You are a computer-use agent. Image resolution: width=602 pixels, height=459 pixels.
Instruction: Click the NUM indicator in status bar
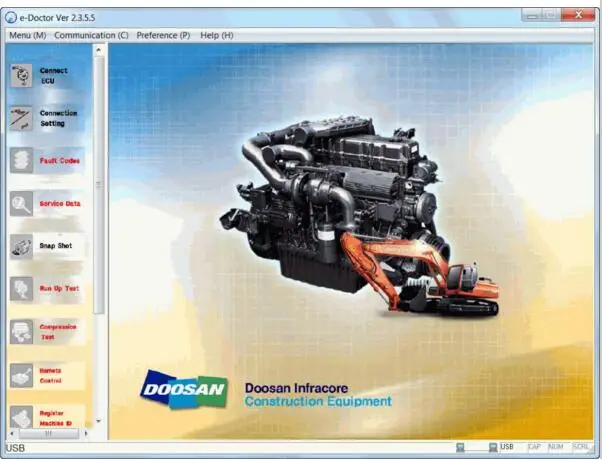(556, 447)
